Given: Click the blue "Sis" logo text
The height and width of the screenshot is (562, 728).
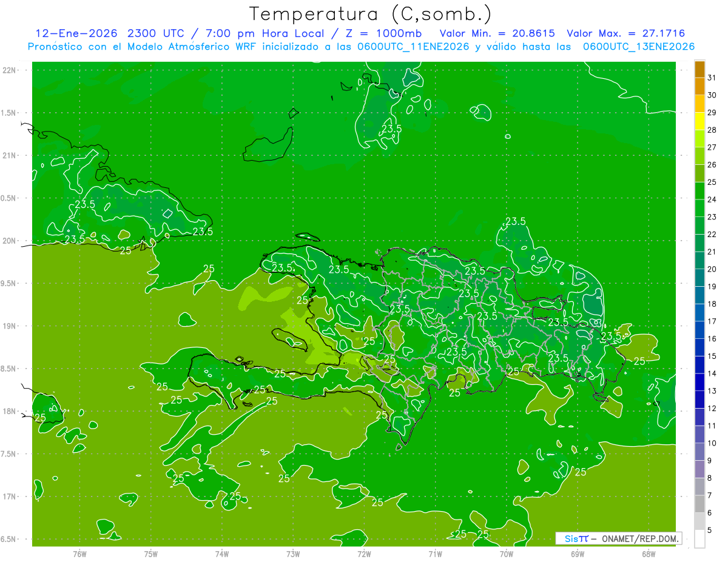Looking at the screenshot, I should 571,538.
